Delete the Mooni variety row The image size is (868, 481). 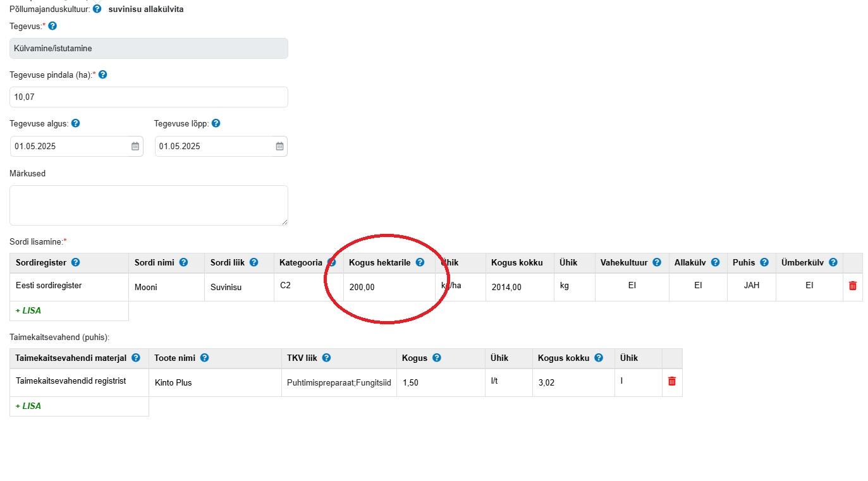coord(852,286)
